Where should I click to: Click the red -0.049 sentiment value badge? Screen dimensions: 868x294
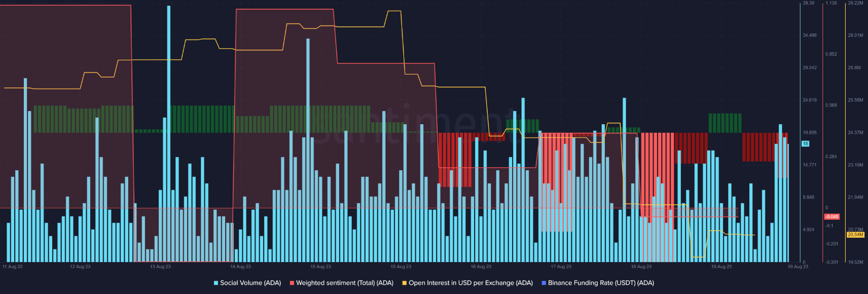pyautogui.click(x=831, y=216)
